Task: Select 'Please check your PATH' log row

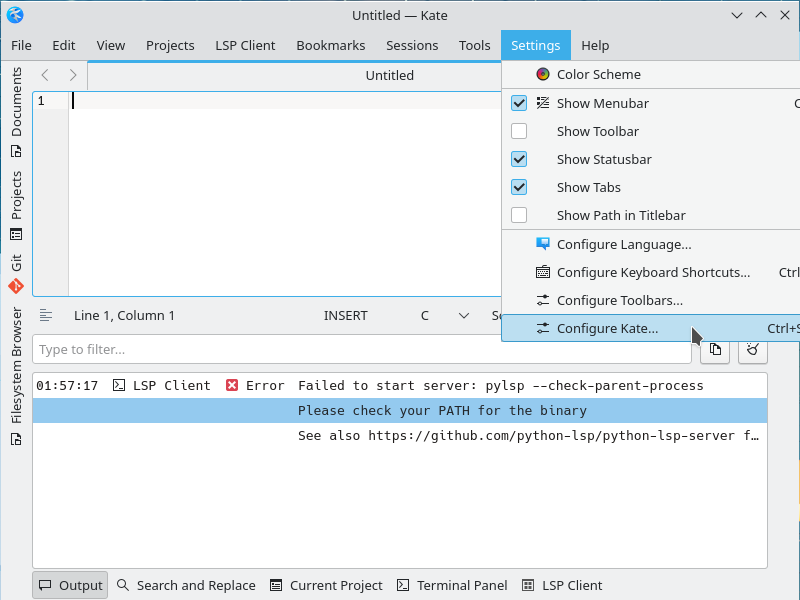Action: 400,410
